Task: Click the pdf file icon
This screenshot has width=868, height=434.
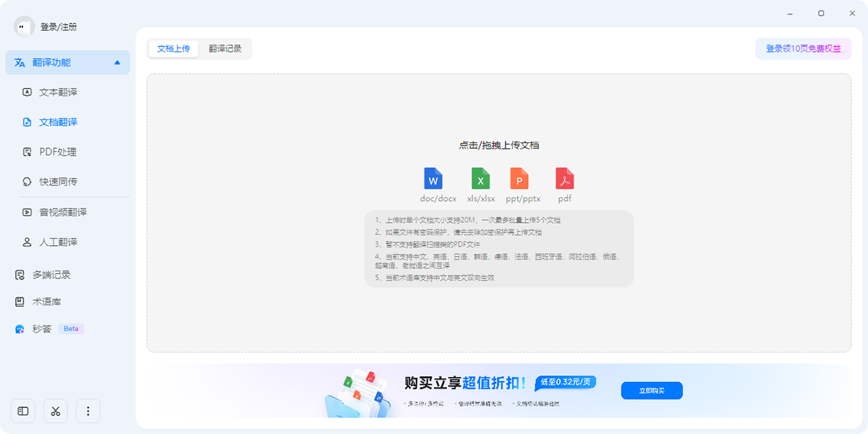Action: tap(565, 178)
